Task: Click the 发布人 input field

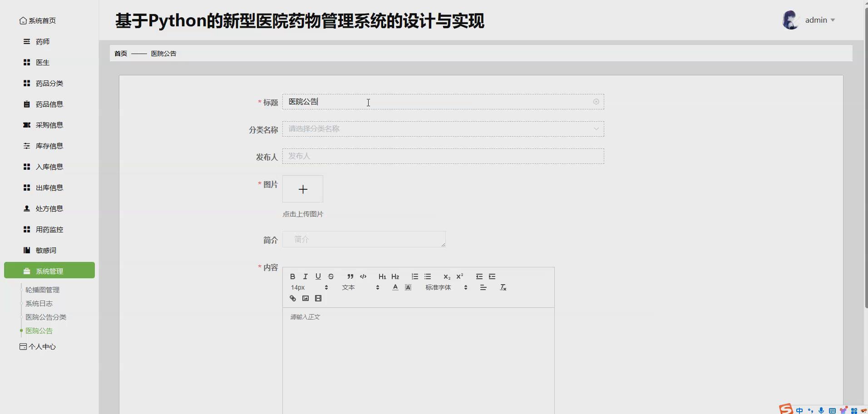Action: (x=443, y=156)
